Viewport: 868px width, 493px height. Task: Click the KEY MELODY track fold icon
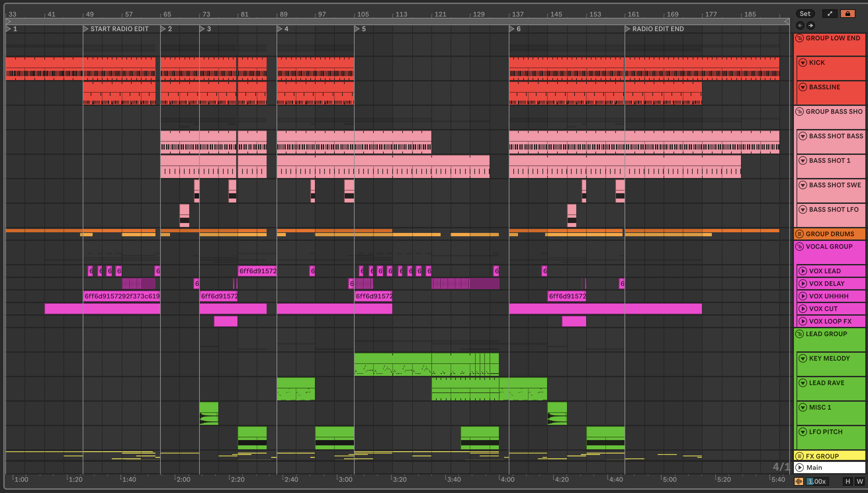(803, 358)
